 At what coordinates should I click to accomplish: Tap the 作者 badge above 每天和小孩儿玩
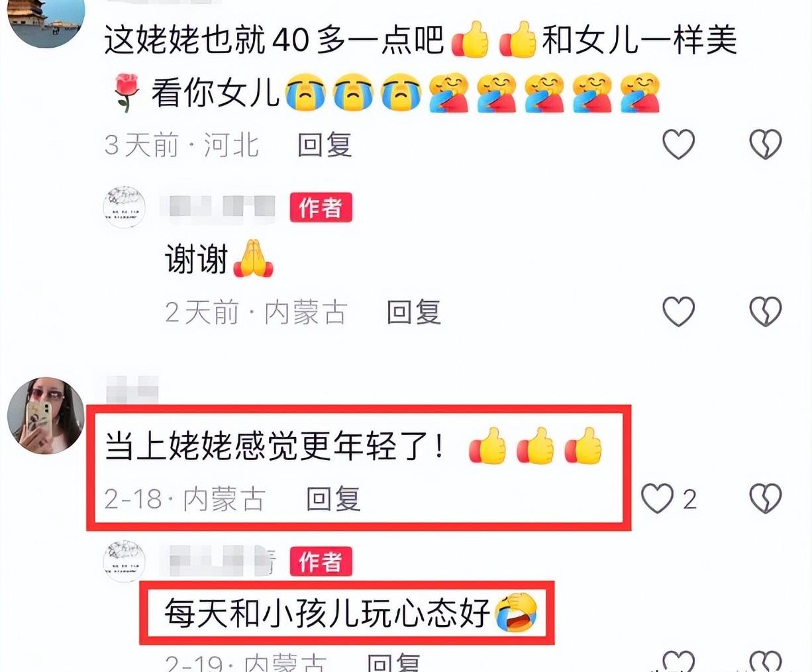pyautogui.click(x=321, y=563)
